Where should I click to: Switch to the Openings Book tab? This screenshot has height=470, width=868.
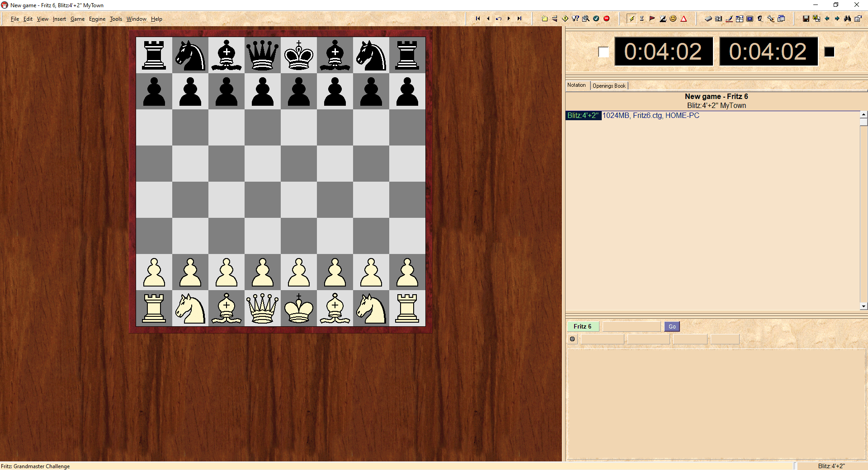(609, 86)
